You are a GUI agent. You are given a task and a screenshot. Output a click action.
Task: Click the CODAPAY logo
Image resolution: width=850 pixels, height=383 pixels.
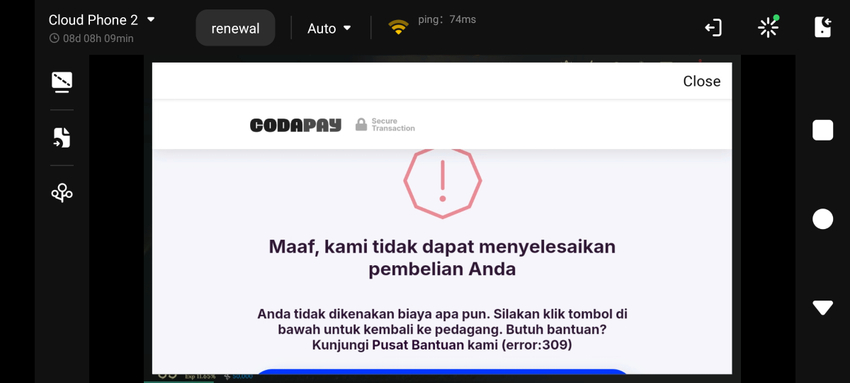[295, 125]
